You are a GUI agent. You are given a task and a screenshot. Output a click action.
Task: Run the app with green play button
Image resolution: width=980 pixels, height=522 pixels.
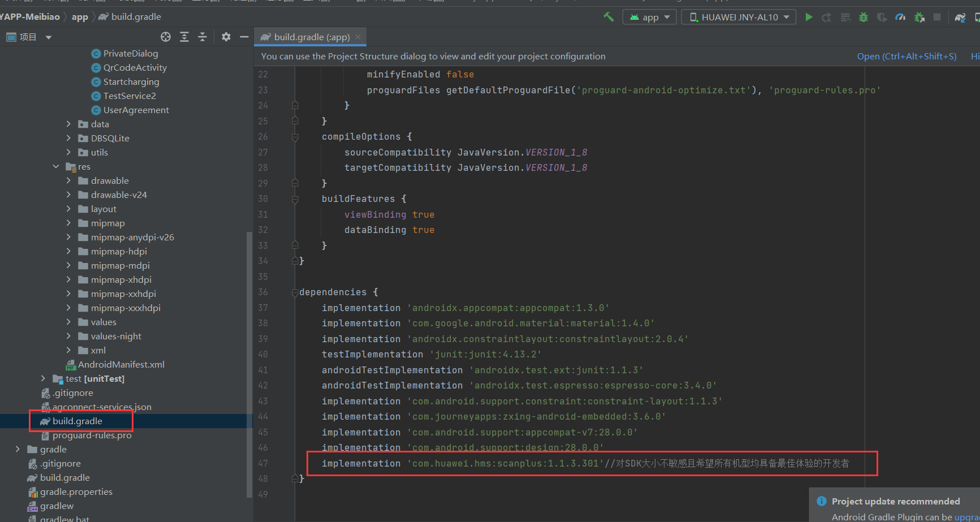click(x=809, y=17)
